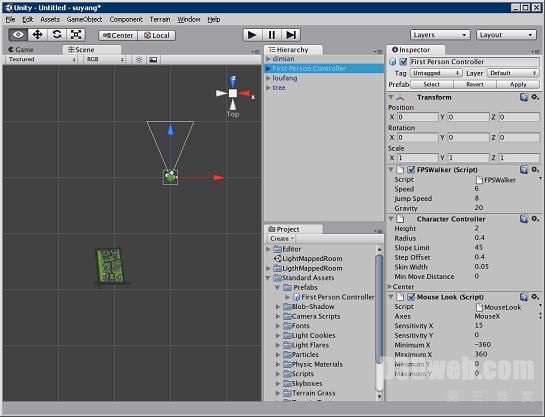The height and width of the screenshot is (417, 545).
Task: Open the Layers dropdown
Action: tap(440, 35)
